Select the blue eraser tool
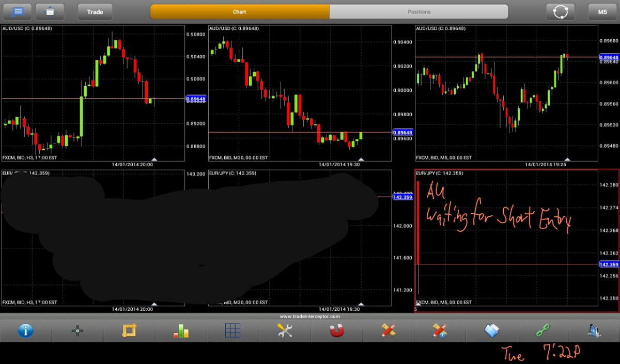This screenshot has height=364, width=620. click(x=491, y=330)
